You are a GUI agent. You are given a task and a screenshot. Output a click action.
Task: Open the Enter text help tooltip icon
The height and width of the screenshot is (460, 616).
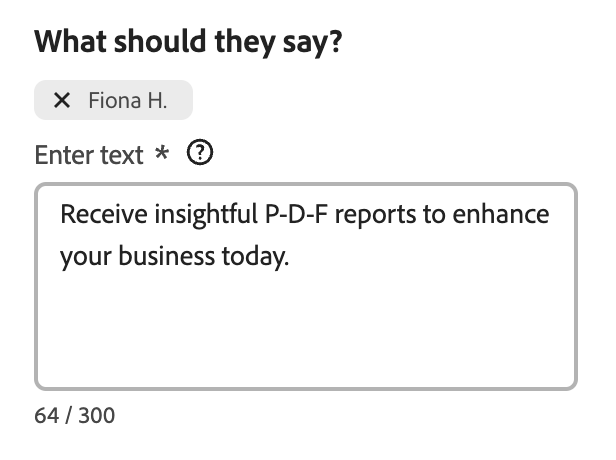202,154
